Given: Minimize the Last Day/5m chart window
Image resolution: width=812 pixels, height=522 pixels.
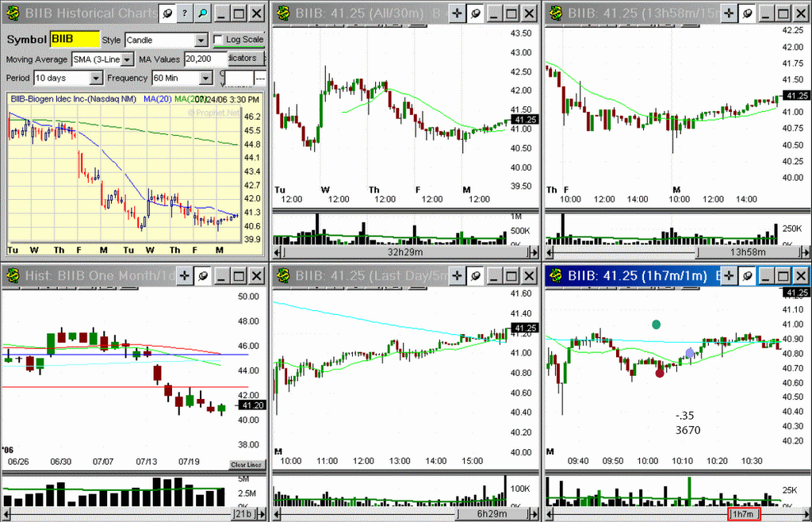Looking at the screenshot, I should (x=493, y=276).
